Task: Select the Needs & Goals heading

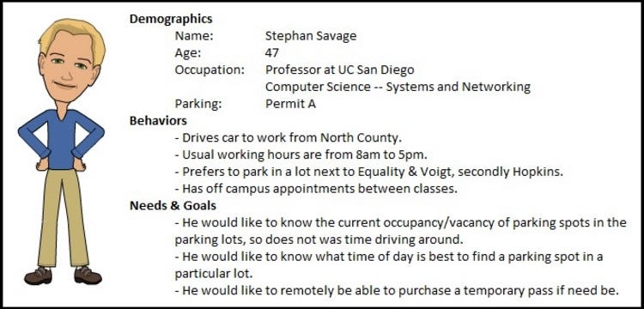Action: pyautogui.click(x=173, y=205)
